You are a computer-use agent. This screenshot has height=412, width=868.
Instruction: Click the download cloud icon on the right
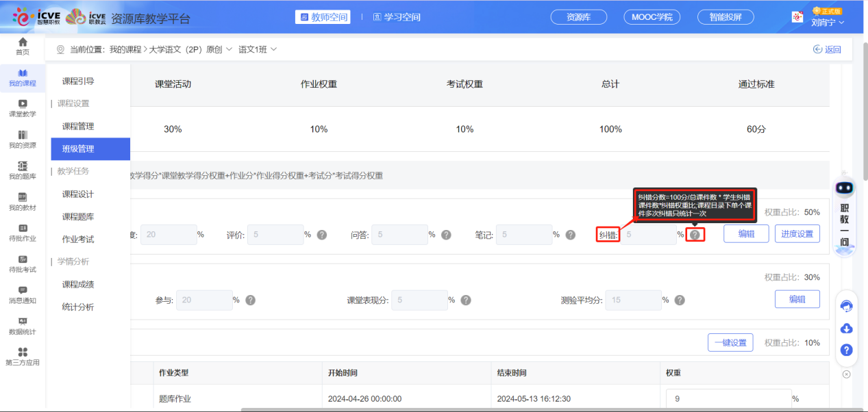tap(846, 329)
